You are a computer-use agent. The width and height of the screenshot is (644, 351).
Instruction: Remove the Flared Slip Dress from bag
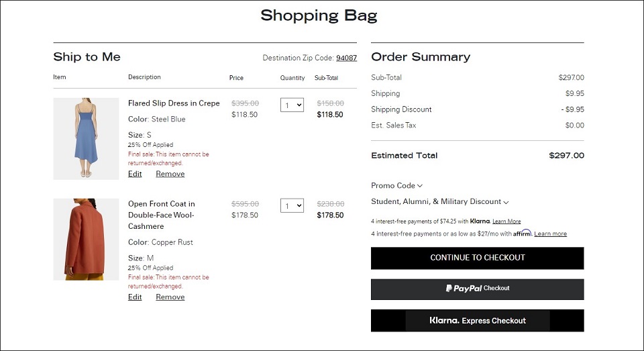coord(170,174)
